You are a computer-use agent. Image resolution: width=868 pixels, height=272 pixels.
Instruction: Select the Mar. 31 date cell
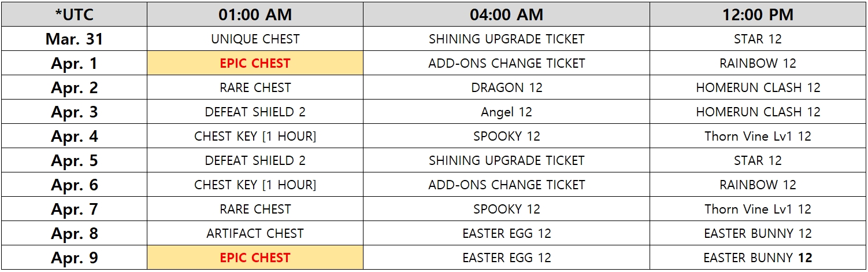click(x=74, y=39)
